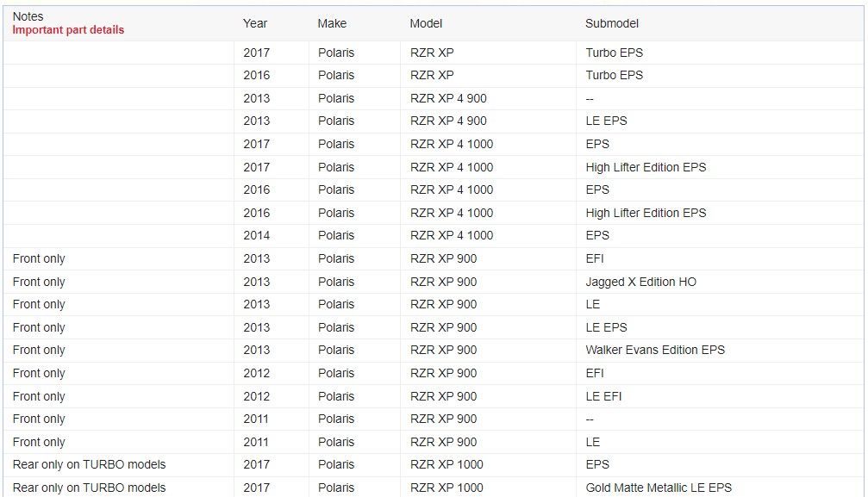Select Turbo EPS submodel in the 2017 row
868x497 pixels.
click(614, 53)
